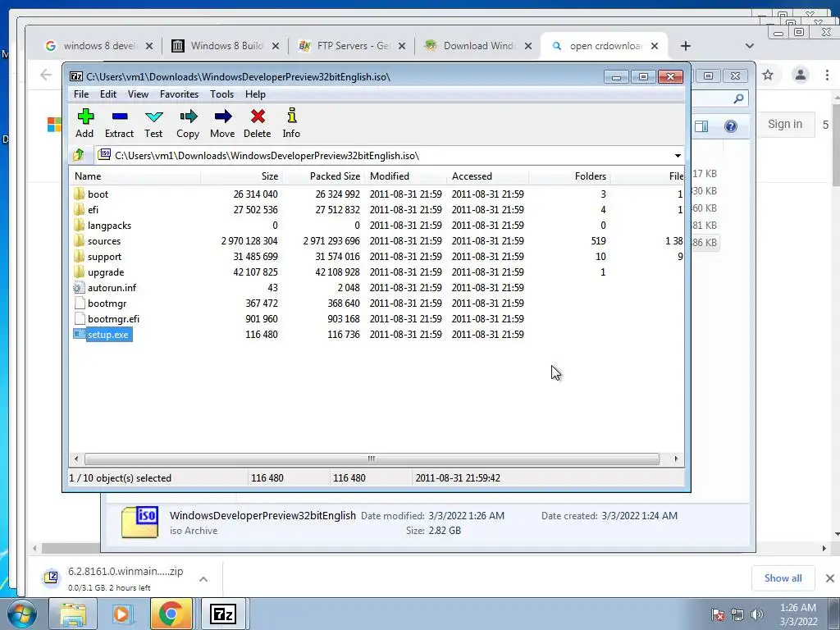Viewport: 840px width, 630px height.
Task: Open the Edit menu
Action: coord(108,94)
